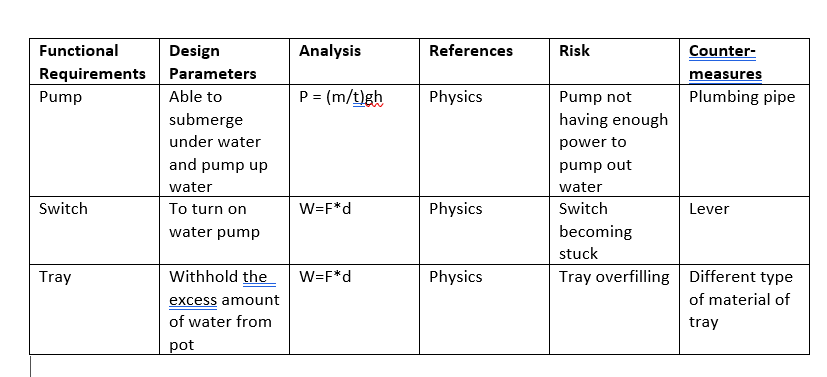Click the 'Plumbing pipe' countermeasure cell
The image size is (827, 377).
pos(744,141)
